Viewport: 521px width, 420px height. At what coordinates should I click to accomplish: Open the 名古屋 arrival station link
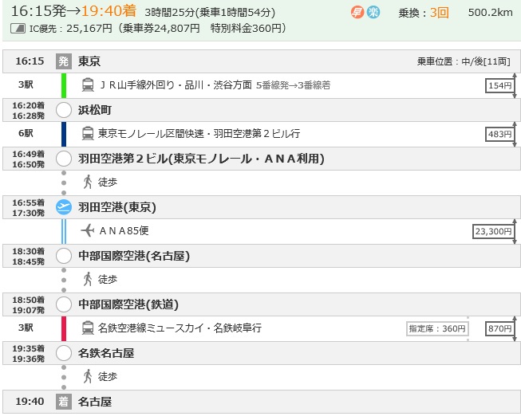(95, 402)
